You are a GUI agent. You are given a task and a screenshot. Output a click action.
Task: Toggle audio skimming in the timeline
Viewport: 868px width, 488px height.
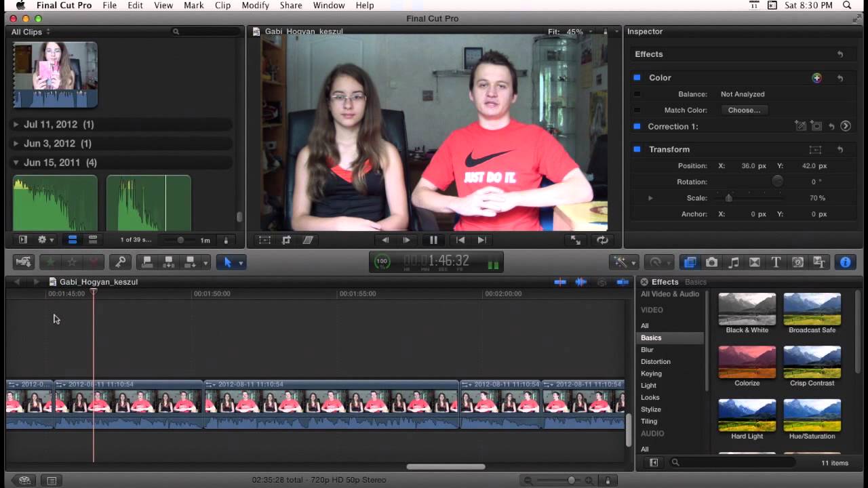[x=581, y=282]
